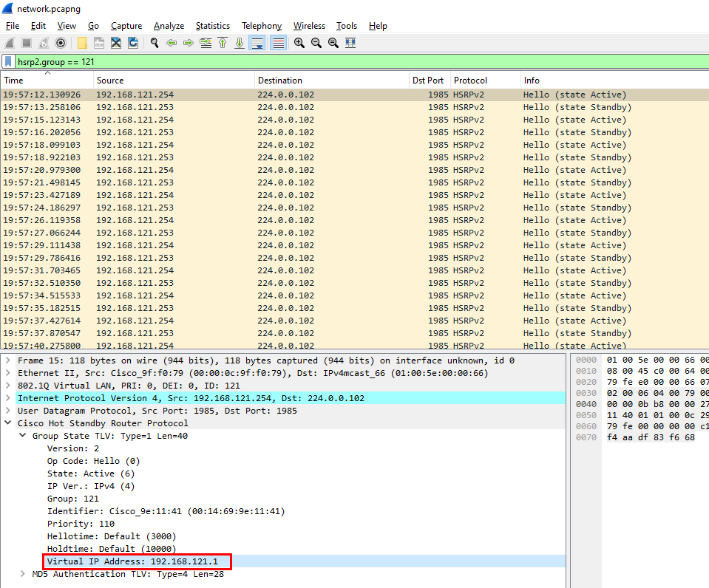Expand the Frame 15 tree node

(8, 360)
